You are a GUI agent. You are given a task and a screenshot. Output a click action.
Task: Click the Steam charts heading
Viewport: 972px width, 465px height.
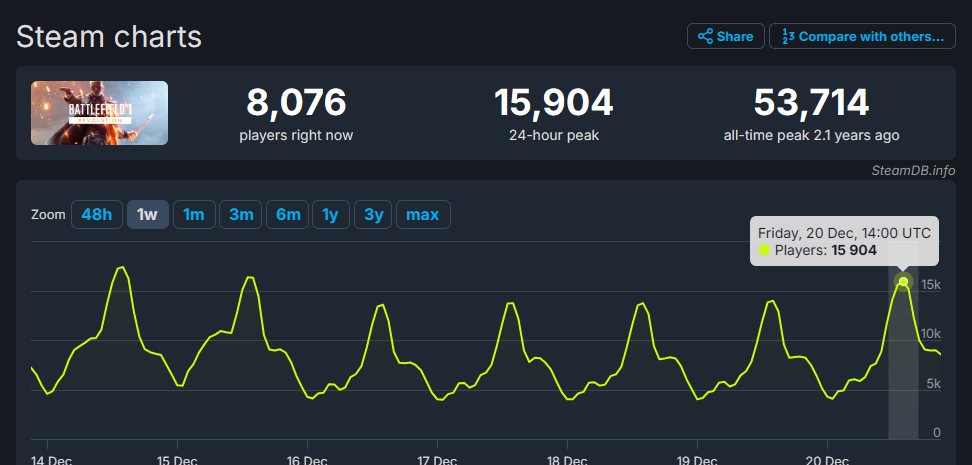(x=109, y=37)
